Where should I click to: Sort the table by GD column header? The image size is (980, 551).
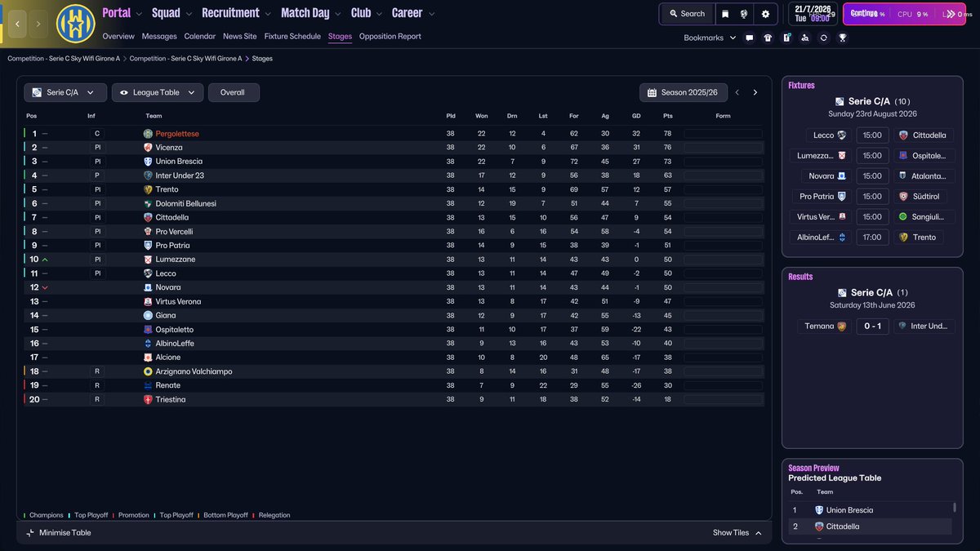tap(636, 116)
